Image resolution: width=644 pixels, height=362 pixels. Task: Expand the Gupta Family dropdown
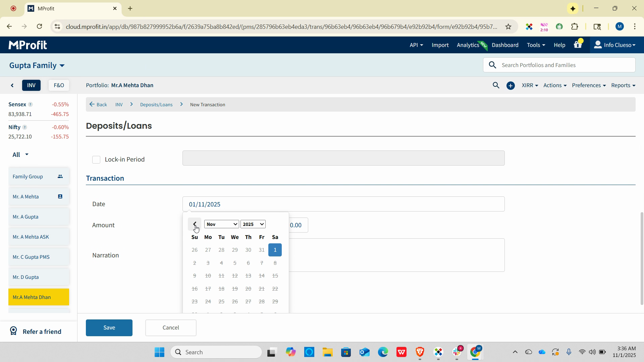[x=37, y=65]
